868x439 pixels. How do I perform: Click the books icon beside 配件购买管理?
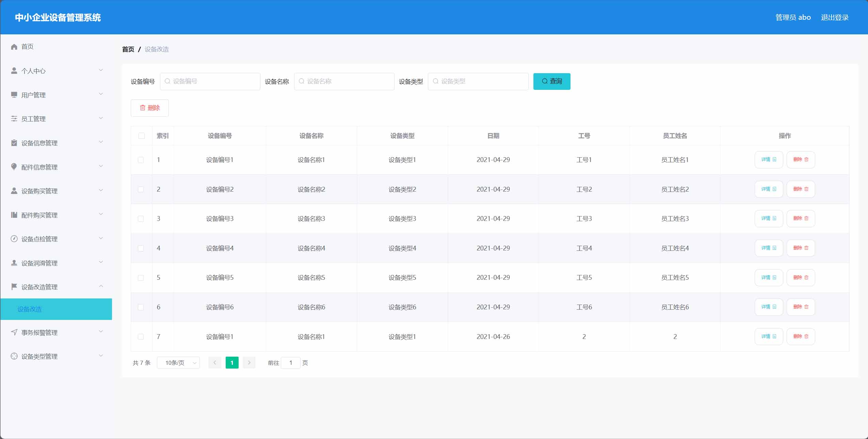(x=14, y=215)
